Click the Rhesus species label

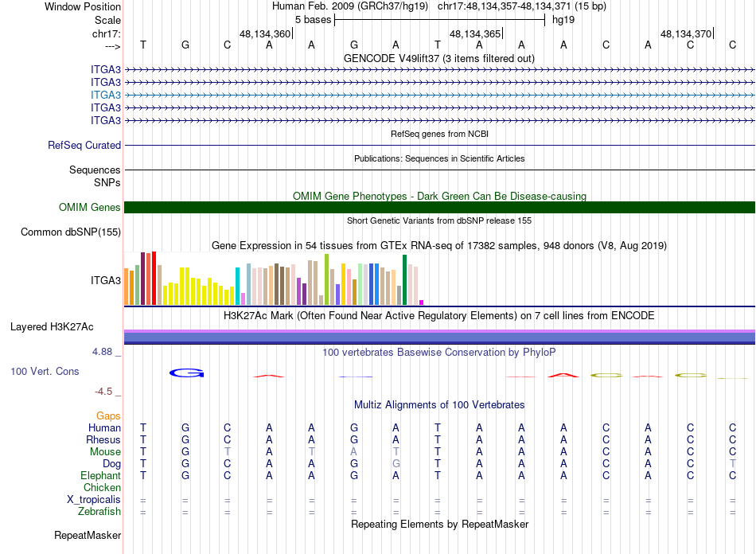(103, 439)
